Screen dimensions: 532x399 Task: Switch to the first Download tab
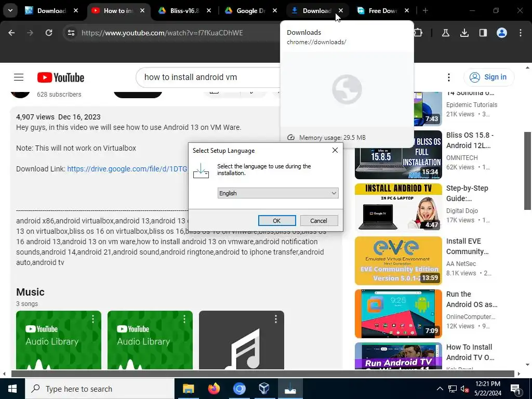[x=51, y=11]
